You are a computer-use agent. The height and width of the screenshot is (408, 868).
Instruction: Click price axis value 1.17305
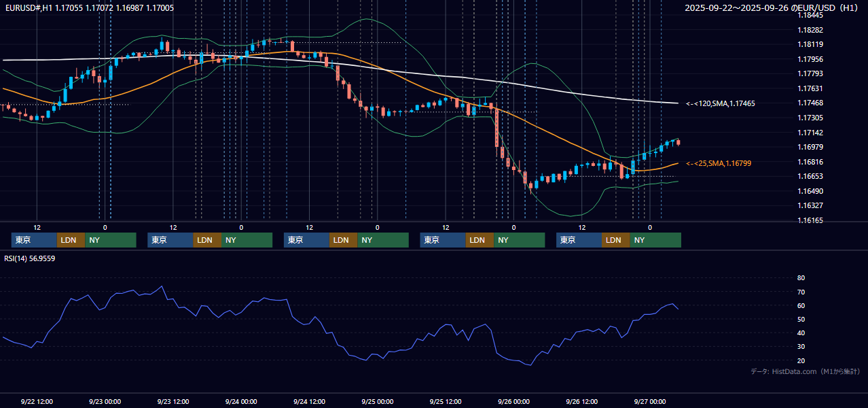coord(810,118)
